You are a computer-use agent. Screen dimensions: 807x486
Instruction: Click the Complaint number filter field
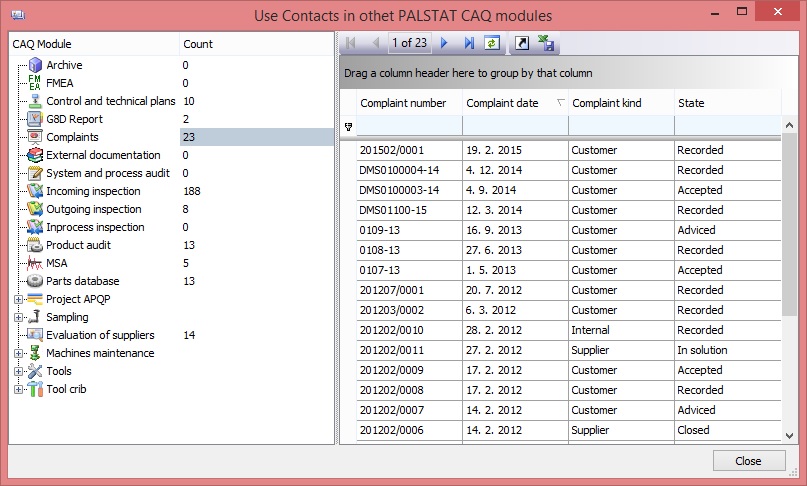[409, 126]
